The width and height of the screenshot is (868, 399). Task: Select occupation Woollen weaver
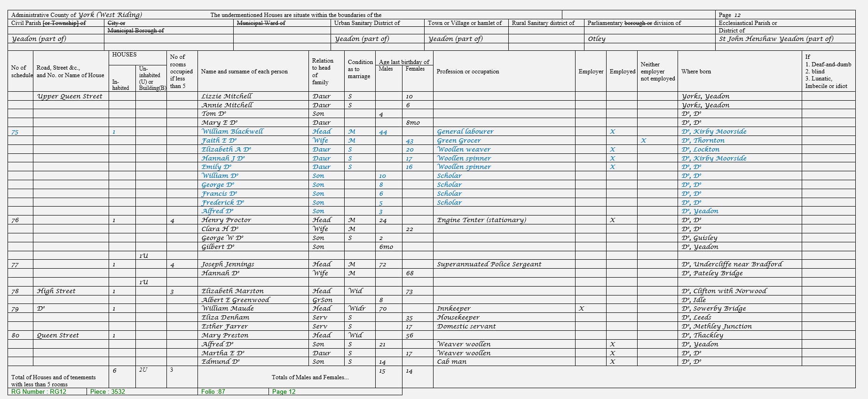tap(464, 149)
